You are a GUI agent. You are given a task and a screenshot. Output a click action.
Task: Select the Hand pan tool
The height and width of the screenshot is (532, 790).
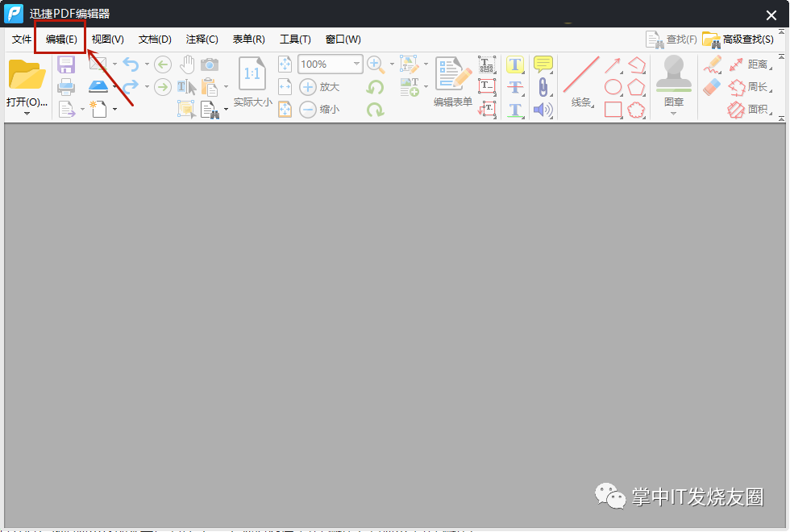pos(187,64)
